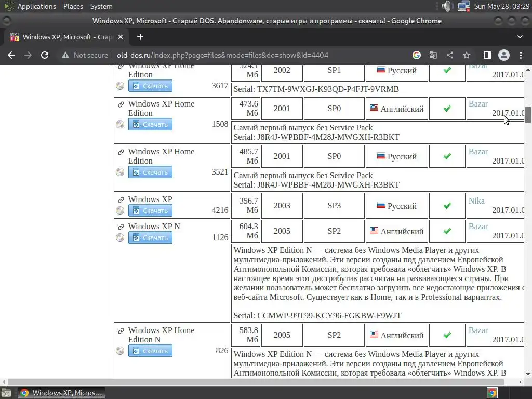This screenshot has height=399, width=532.
Task: Click the Not secure warning icon
Action: point(65,55)
